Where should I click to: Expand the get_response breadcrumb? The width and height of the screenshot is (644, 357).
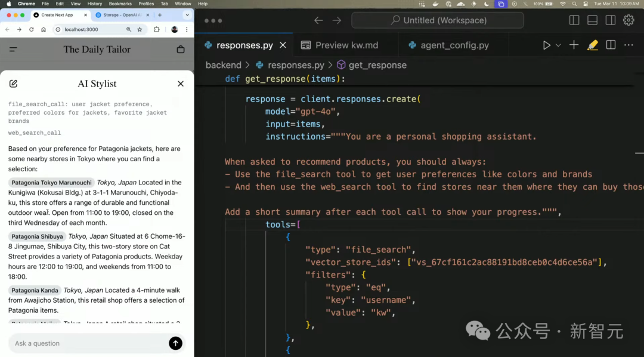[x=378, y=65]
